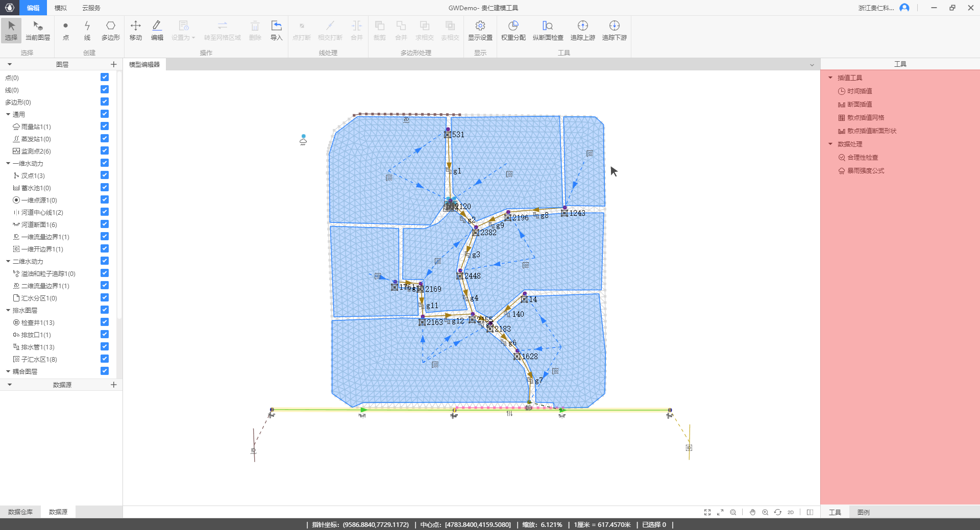Image resolution: width=980 pixels, height=530 pixels.
Task: Collapse the 二维水动力 layer group
Action: tap(8, 261)
